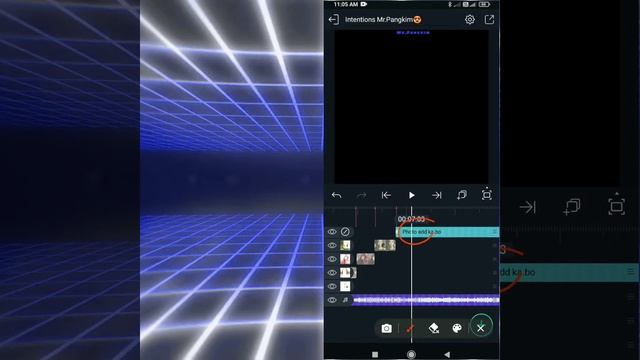Viewport: 640px width, 360px height.
Task: Select the teal 'Photo add ka bo' clip
Action: pyautogui.click(x=448, y=232)
